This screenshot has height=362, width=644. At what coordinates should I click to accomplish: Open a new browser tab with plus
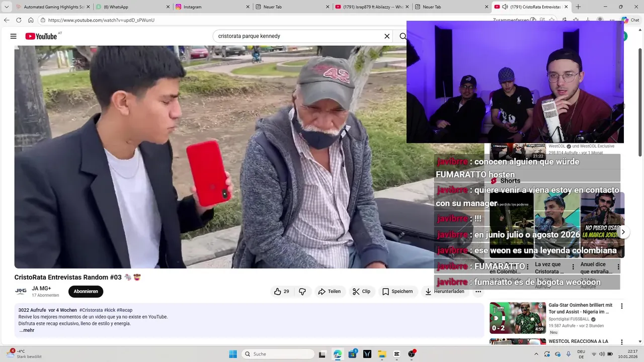pos(578,7)
